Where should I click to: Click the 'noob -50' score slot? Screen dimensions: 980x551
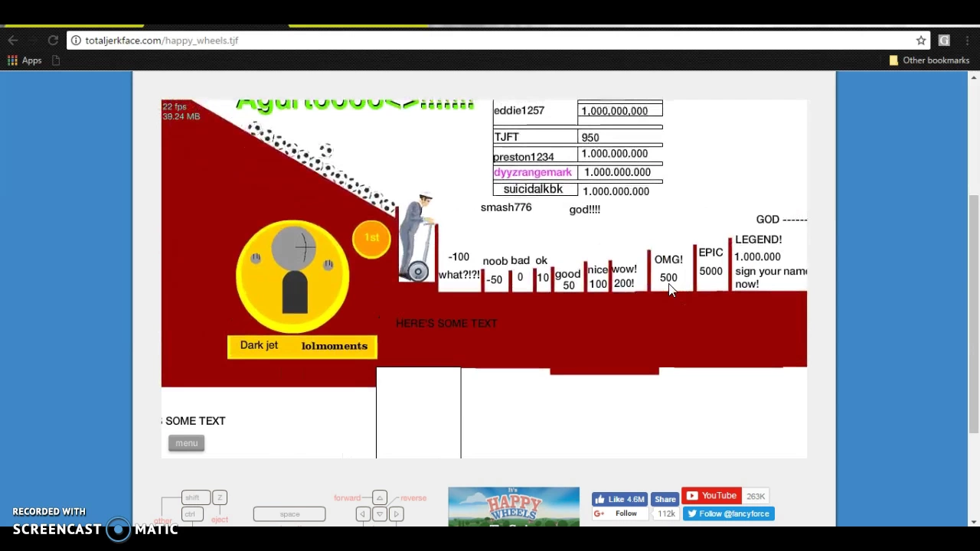495,270
